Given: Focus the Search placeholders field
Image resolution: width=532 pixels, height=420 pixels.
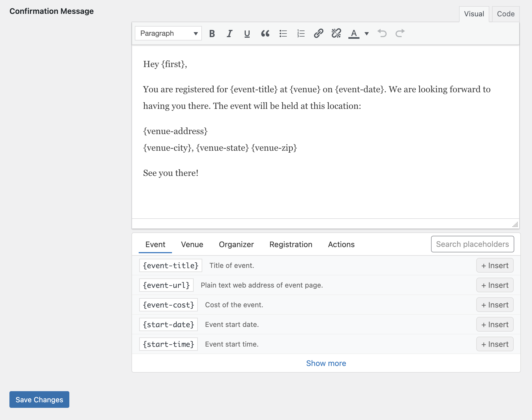Looking at the screenshot, I should click(472, 244).
